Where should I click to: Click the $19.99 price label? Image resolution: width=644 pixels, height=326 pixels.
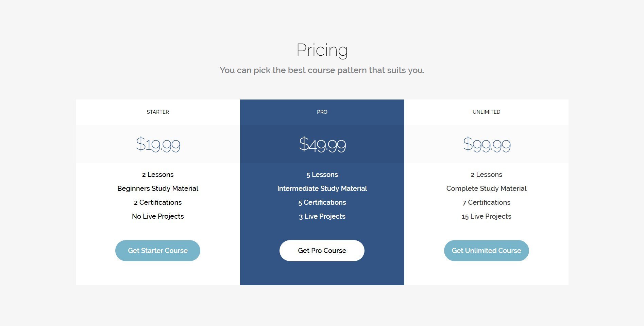tap(158, 144)
